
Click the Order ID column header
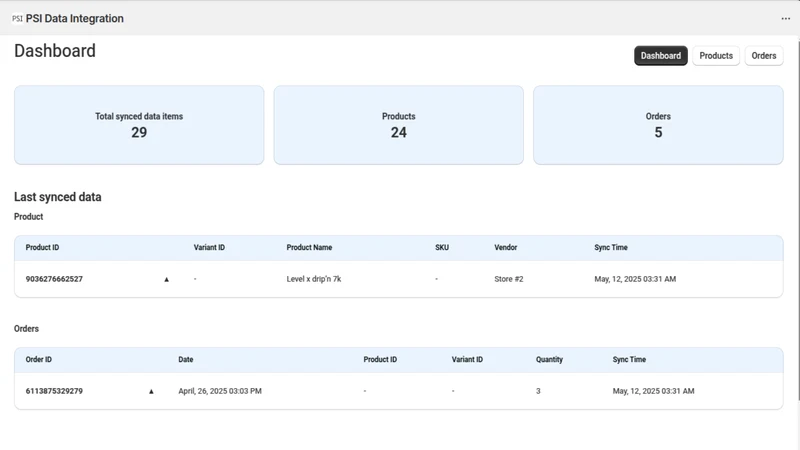coord(39,360)
